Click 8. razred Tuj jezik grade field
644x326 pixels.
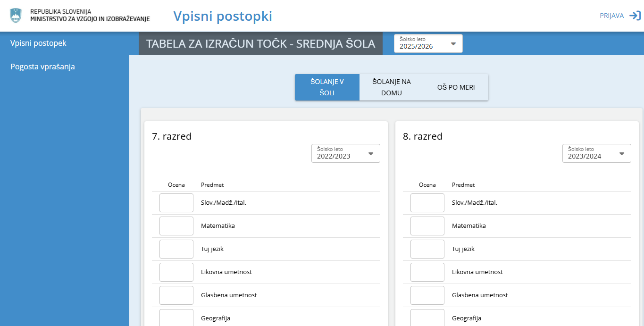point(427,249)
